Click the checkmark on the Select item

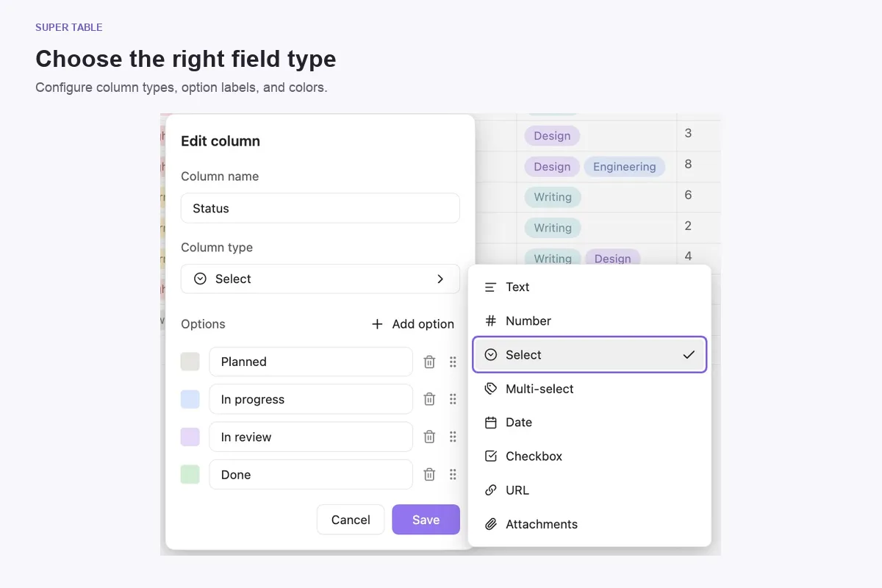point(689,355)
